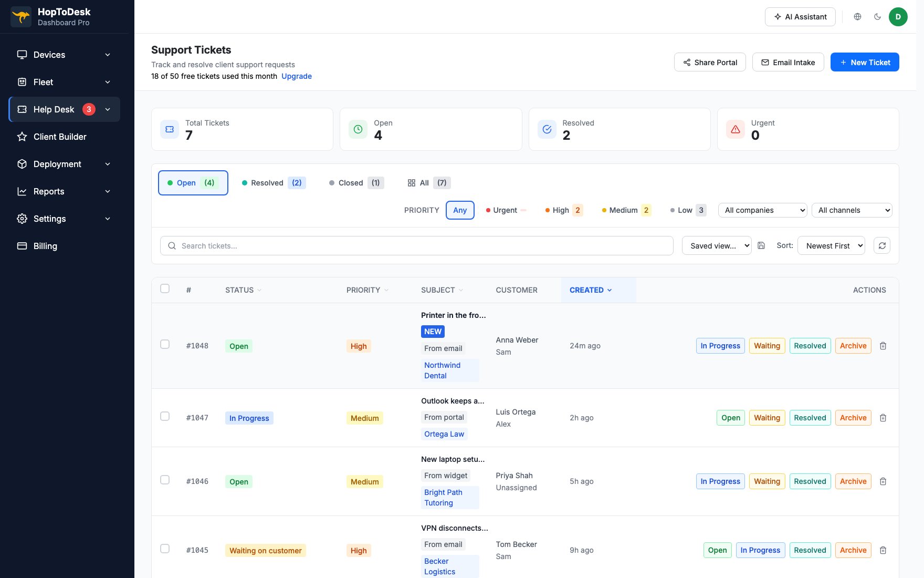Click the New Ticket button

(x=865, y=62)
